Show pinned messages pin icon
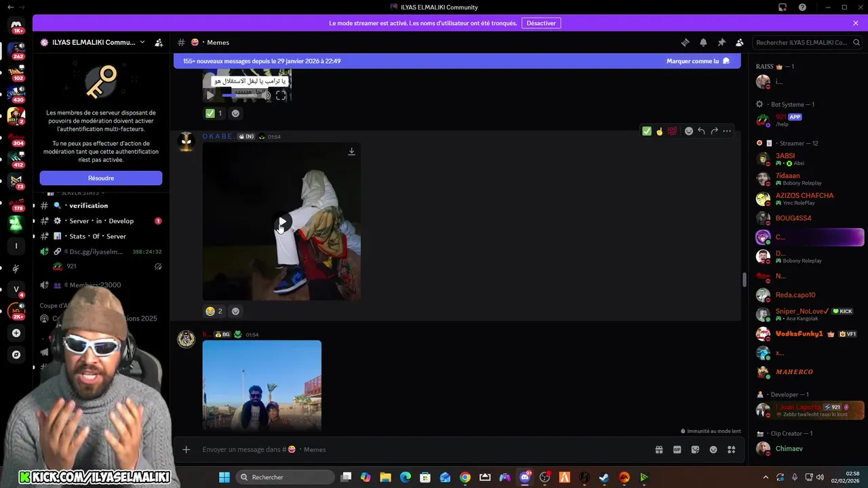The height and width of the screenshot is (488, 868). pyautogui.click(x=722, y=42)
